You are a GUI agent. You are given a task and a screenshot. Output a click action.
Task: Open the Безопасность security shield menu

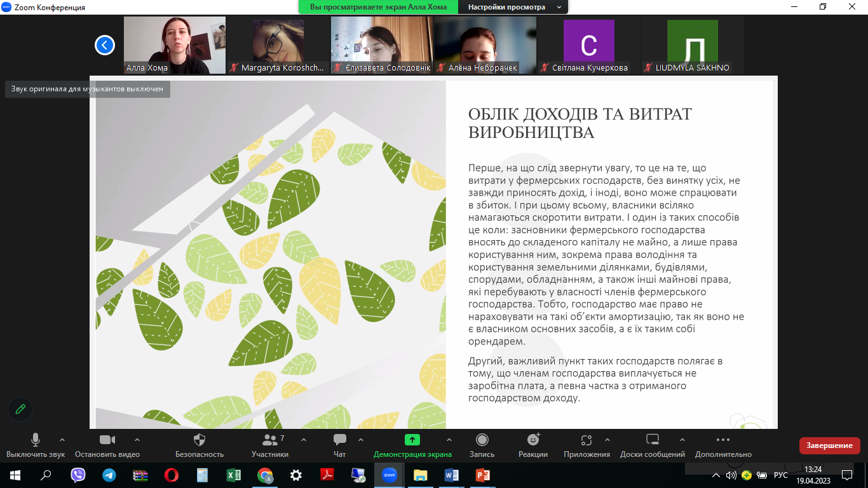200,445
